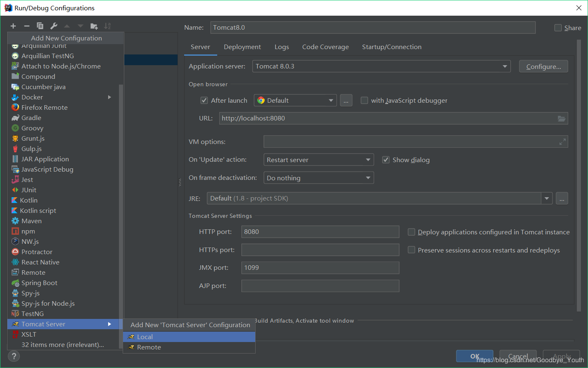This screenshot has height=368, width=588.
Task: Open Edit Defaults wrench icon
Action: pos(54,26)
